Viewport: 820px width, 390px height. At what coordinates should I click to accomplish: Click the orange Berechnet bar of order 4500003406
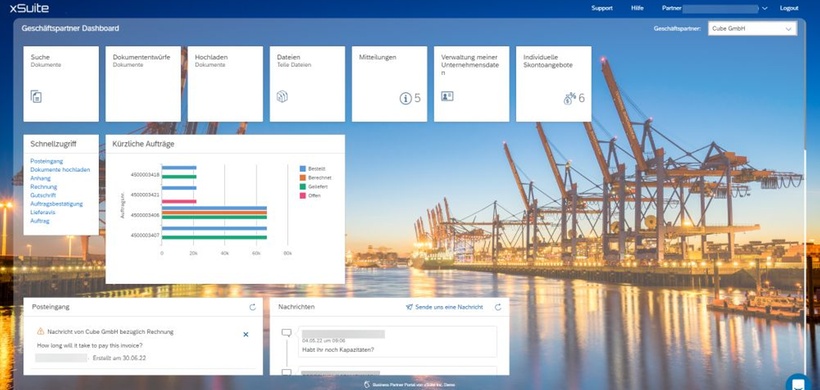pos(214,213)
